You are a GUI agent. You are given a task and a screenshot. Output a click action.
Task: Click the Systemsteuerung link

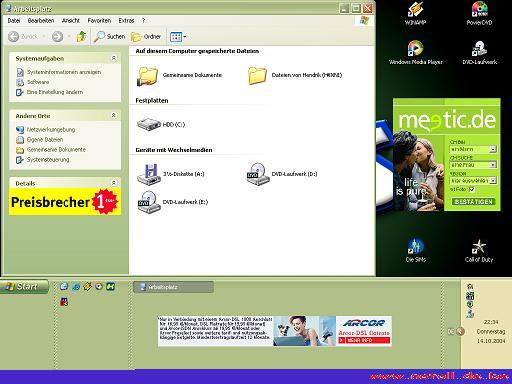click(x=48, y=160)
